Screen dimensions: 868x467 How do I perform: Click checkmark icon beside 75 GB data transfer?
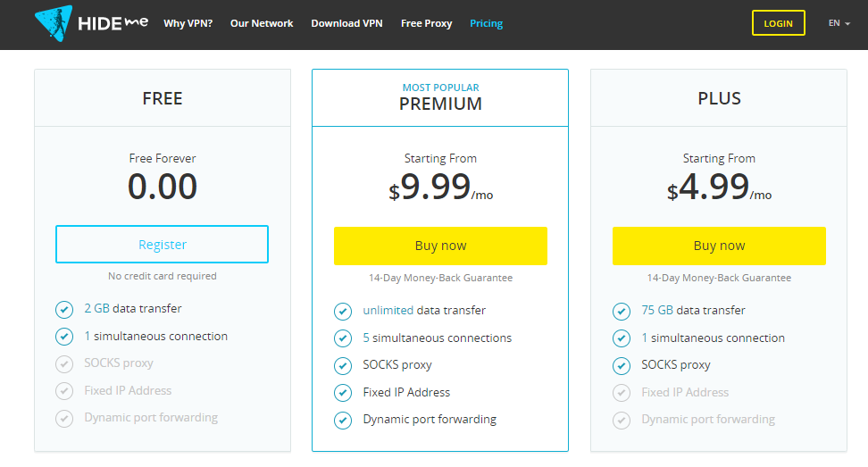pyautogui.click(x=622, y=311)
